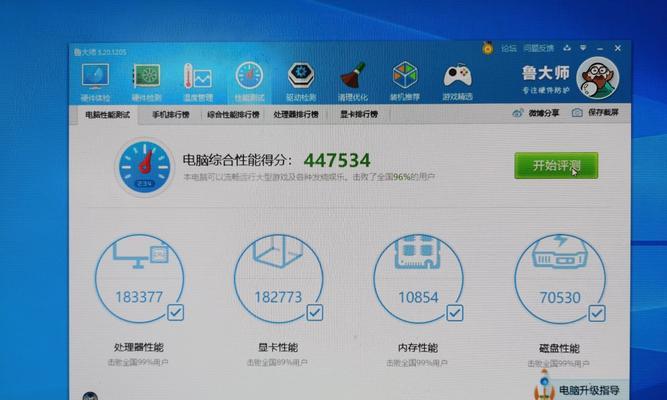Click the rocket icon by 电脑升级指导
This screenshot has width=667, height=400.
click(544, 385)
